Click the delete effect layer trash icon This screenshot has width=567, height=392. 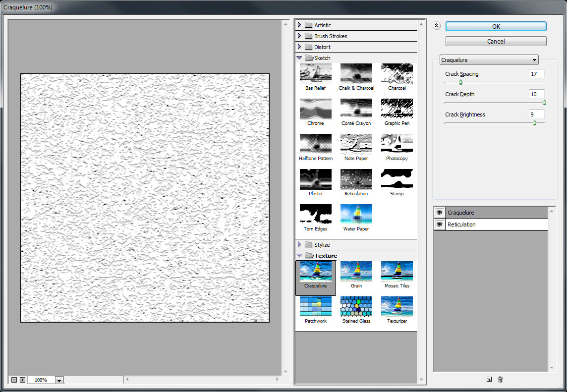(x=500, y=380)
